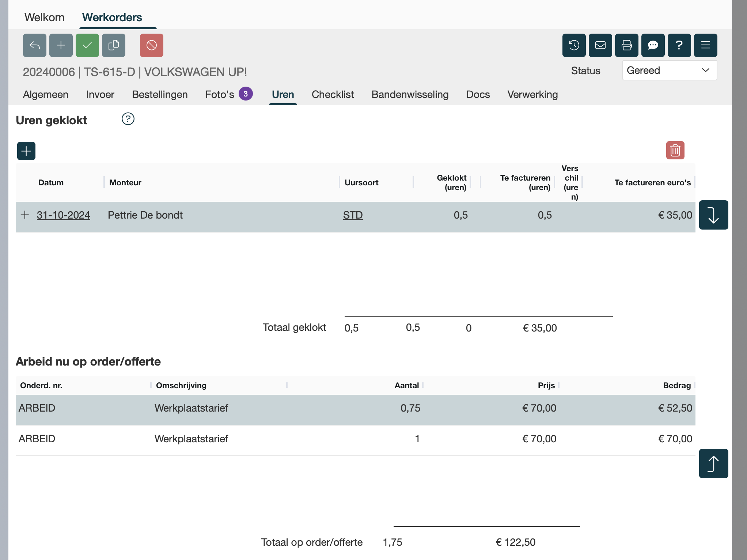Click the down arrow transfer hours button
Image resolution: width=747 pixels, height=560 pixels.
coord(713,215)
